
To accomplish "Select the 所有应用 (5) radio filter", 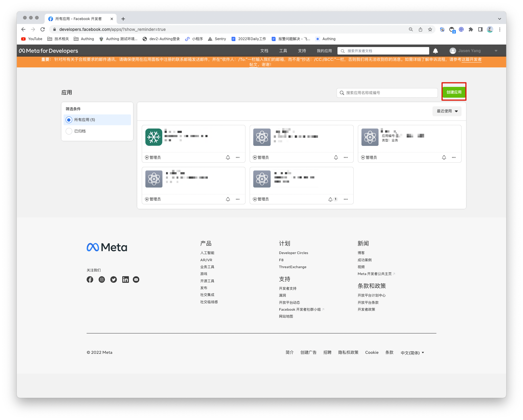I will point(69,120).
